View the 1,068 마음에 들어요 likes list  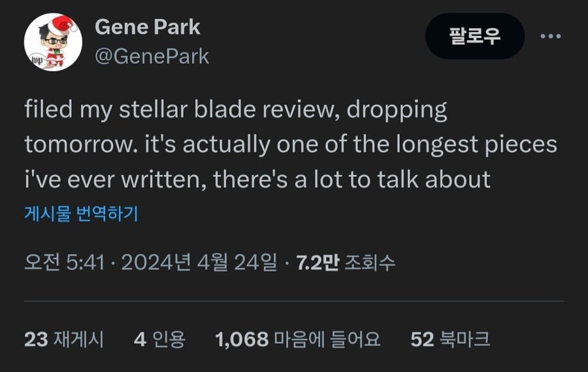298,339
